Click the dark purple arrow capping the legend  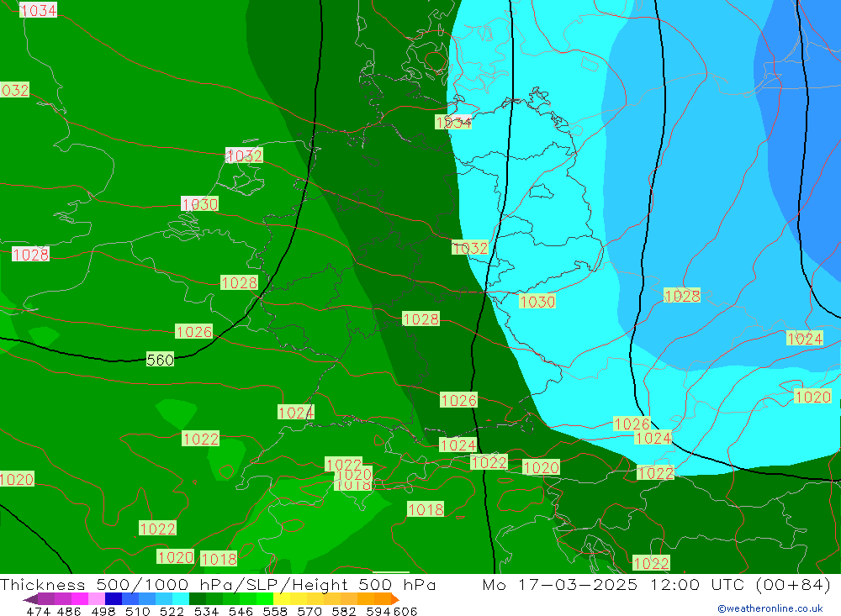[x=31, y=599]
